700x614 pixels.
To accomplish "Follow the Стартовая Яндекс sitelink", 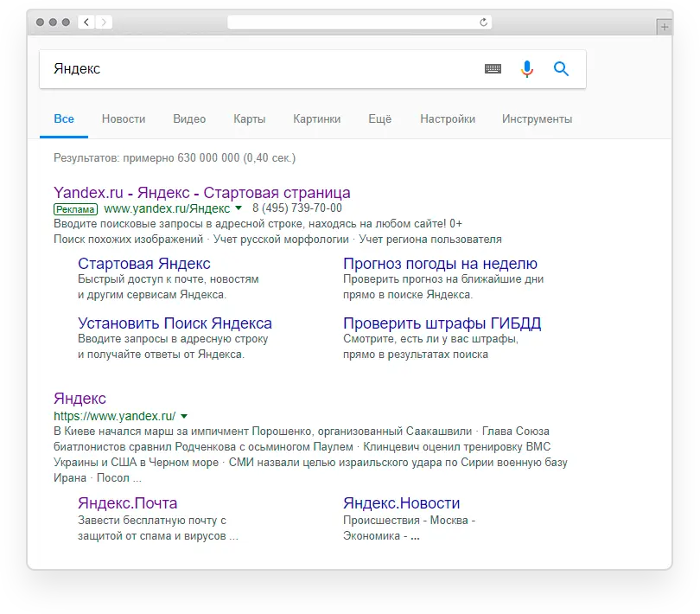I will coord(144,264).
